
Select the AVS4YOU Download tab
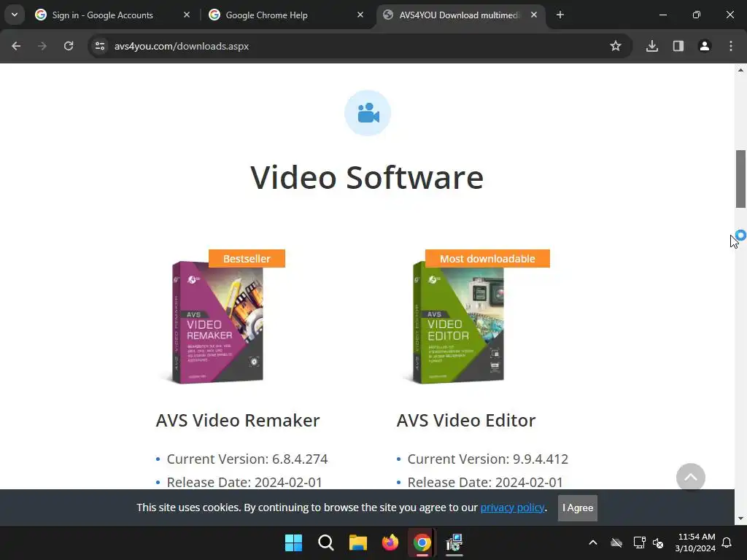tap(460, 15)
